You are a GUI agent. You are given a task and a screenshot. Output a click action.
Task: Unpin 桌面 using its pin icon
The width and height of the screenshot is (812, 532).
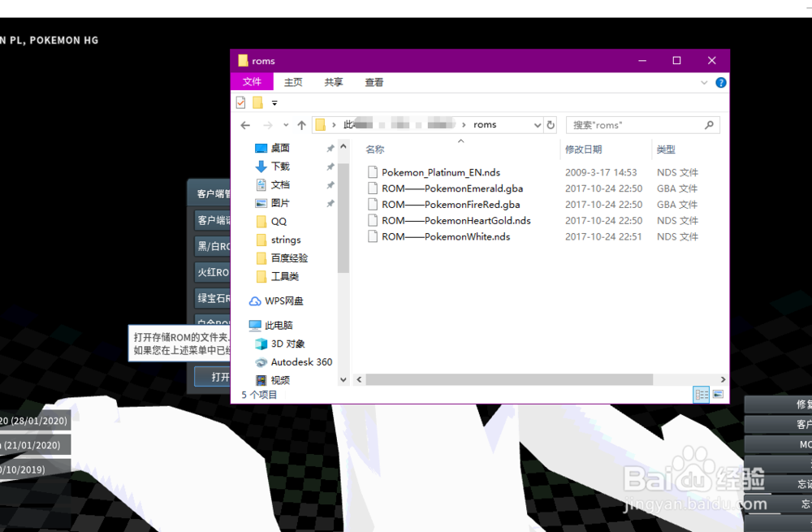[330, 149]
